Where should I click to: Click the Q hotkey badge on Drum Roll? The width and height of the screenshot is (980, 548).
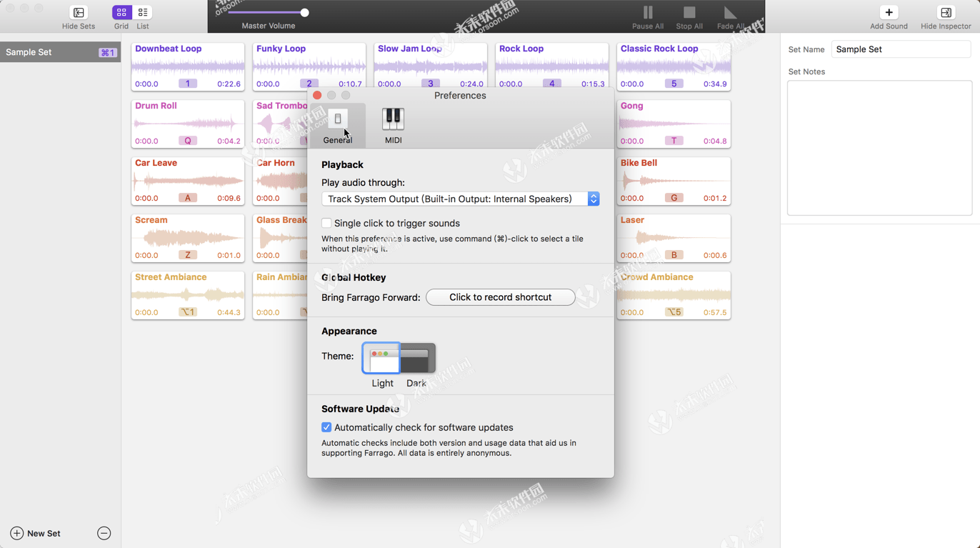(188, 141)
